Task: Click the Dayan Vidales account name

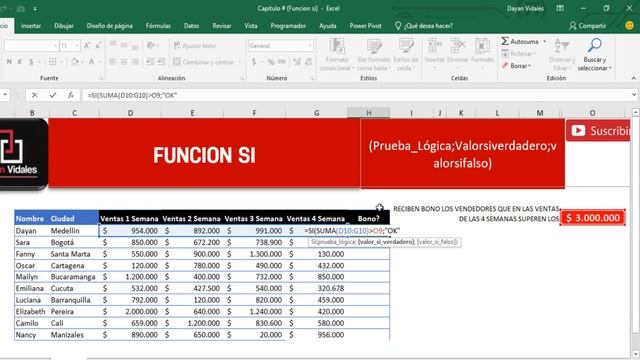Action: coord(525,8)
